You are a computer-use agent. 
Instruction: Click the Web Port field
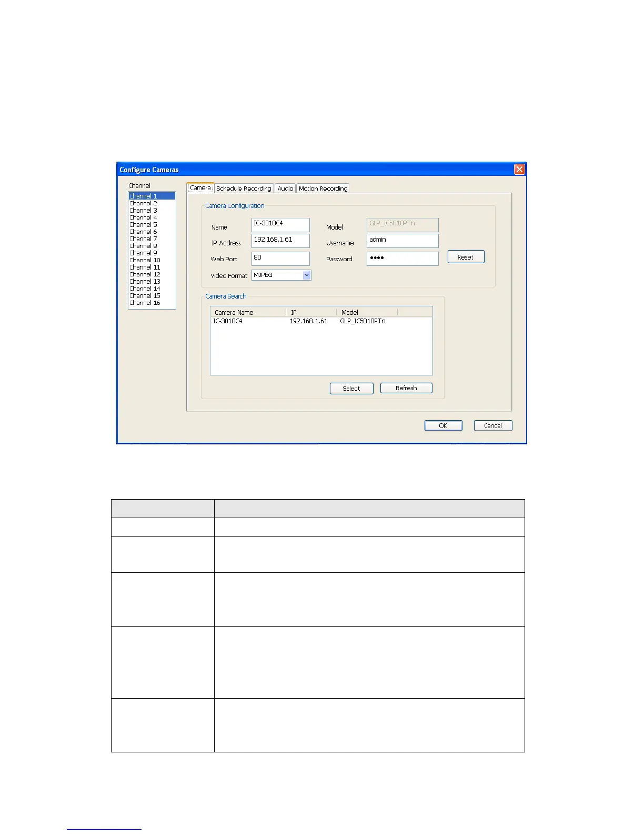[x=280, y=259]
